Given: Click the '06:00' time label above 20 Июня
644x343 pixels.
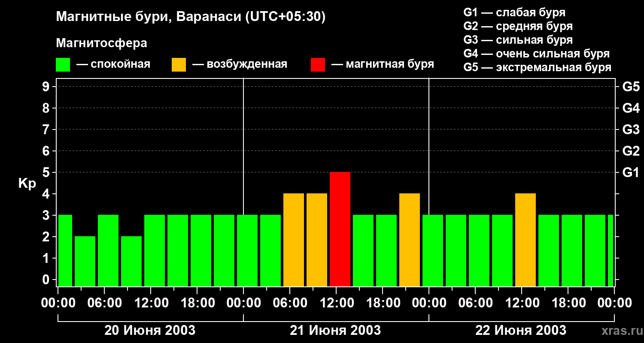Looking at the screenshot, I should pos(104,303).
